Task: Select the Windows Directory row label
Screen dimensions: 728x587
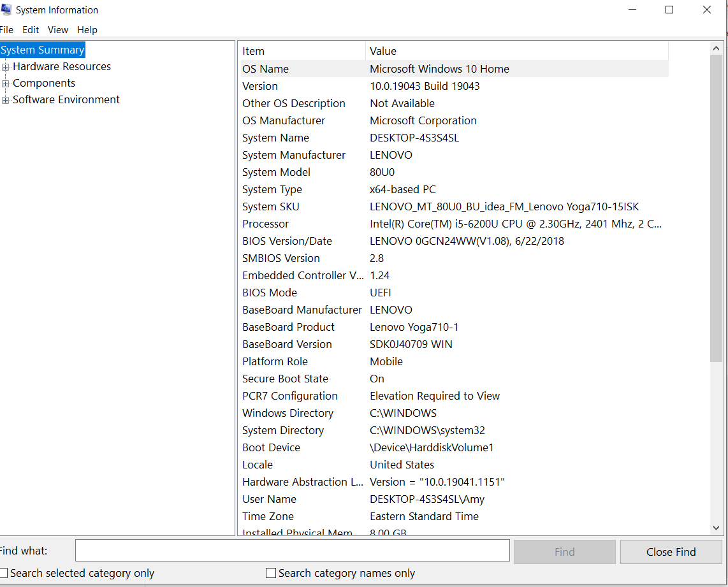Action: pyautogui.click(x=288, y=413)
